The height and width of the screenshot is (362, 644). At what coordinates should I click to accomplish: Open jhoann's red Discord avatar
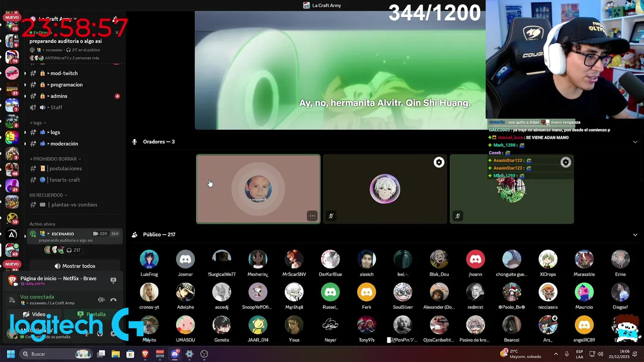475,259
